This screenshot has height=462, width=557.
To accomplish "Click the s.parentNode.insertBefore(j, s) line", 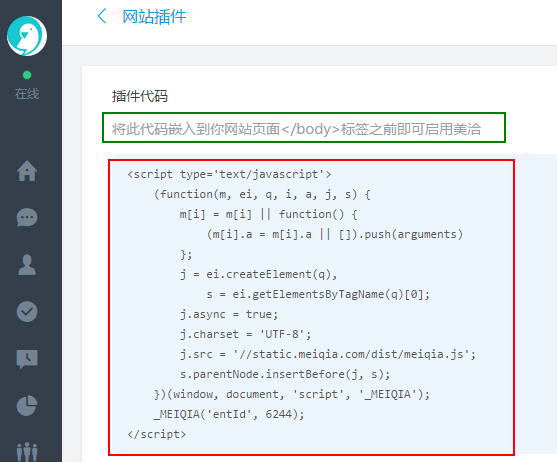I will tap(285, 374).
